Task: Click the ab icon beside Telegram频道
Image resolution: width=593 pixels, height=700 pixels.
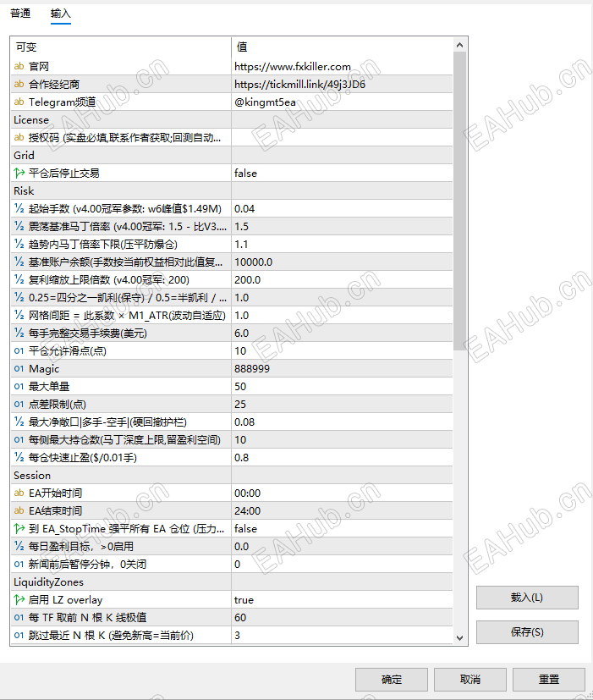Action: pos(19,102)
